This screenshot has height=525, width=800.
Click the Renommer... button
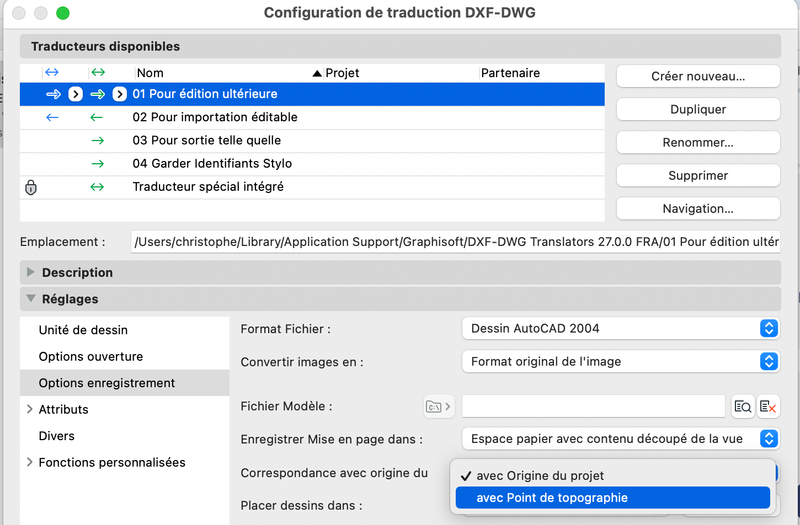[698, 143]
